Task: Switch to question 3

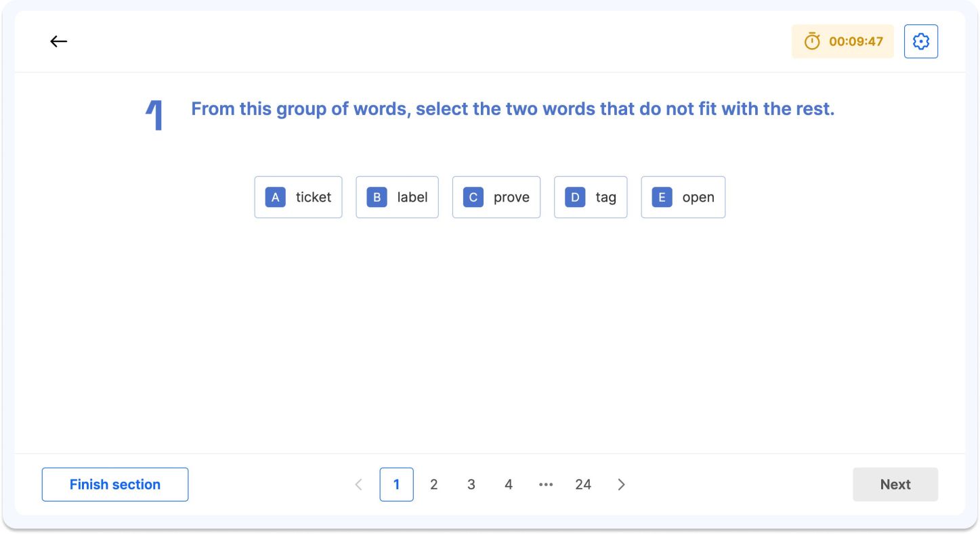Action: pyautogui.click(x=471, y=484)
